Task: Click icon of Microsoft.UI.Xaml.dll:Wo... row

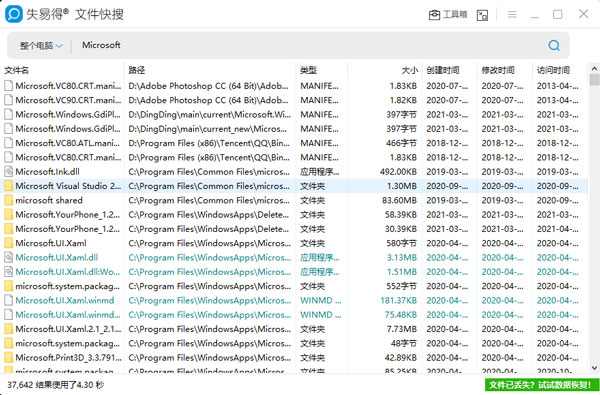Action: (8, 272)
